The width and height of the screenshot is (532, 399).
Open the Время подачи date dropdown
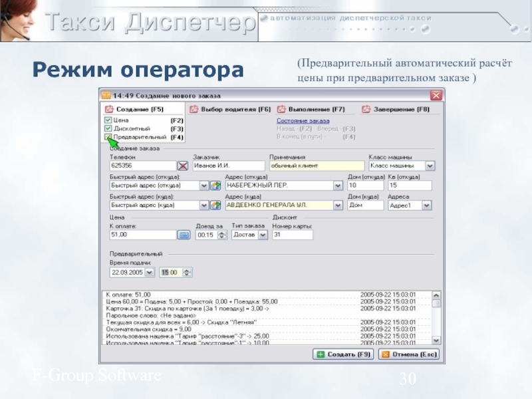(x=149, y=273)
